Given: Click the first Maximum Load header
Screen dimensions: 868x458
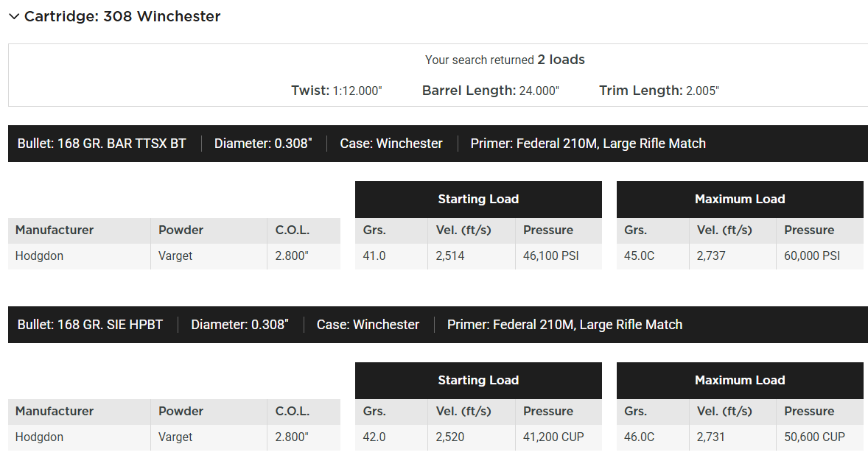Looking at the screenshot, I should [740, 199].
